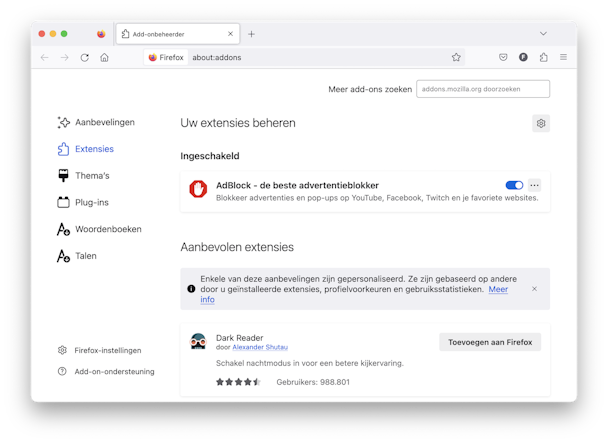This screenshot has width=608, height=443.
Task: Open the gear tools menu for extensions
Action: pos(541,123)
